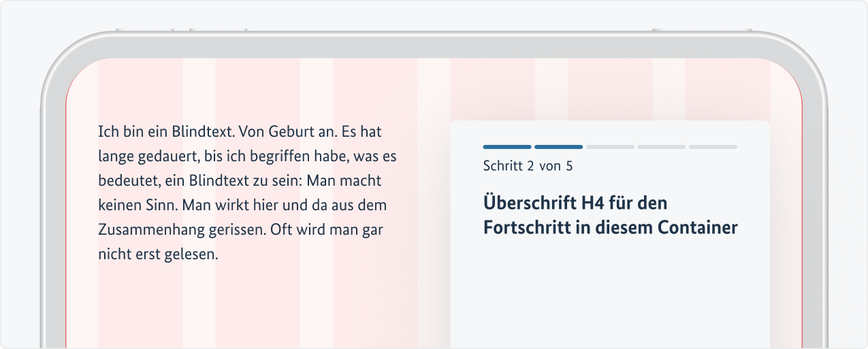The height and width of the screenshot is (349, 868).
Task: Select the second blue progress segment
Action: click(558, 147)
